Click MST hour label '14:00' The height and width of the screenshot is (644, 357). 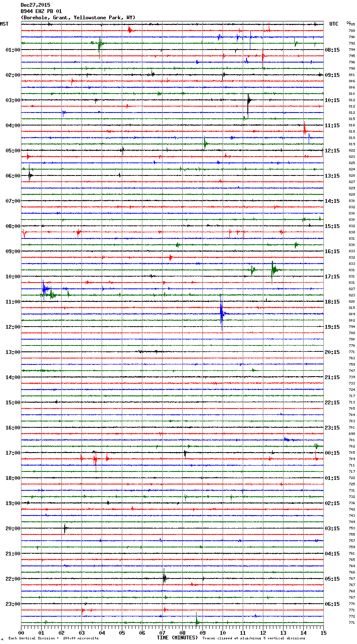[13, 377]
